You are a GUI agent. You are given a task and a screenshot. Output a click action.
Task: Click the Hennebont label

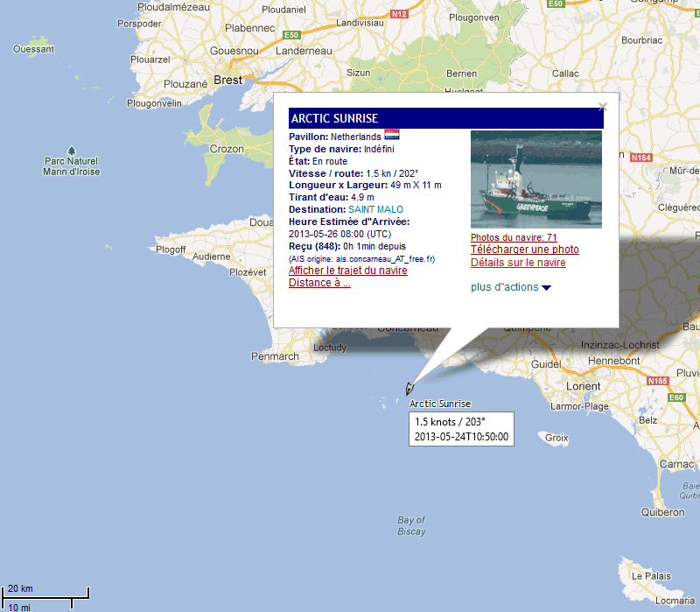pyautogui.click(x=614, y=361)
